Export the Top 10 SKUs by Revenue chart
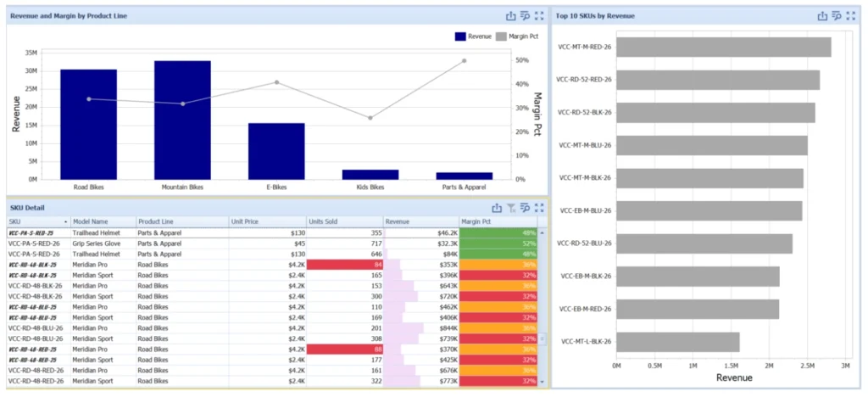This screenshot has width=868, height=397. 822,16
